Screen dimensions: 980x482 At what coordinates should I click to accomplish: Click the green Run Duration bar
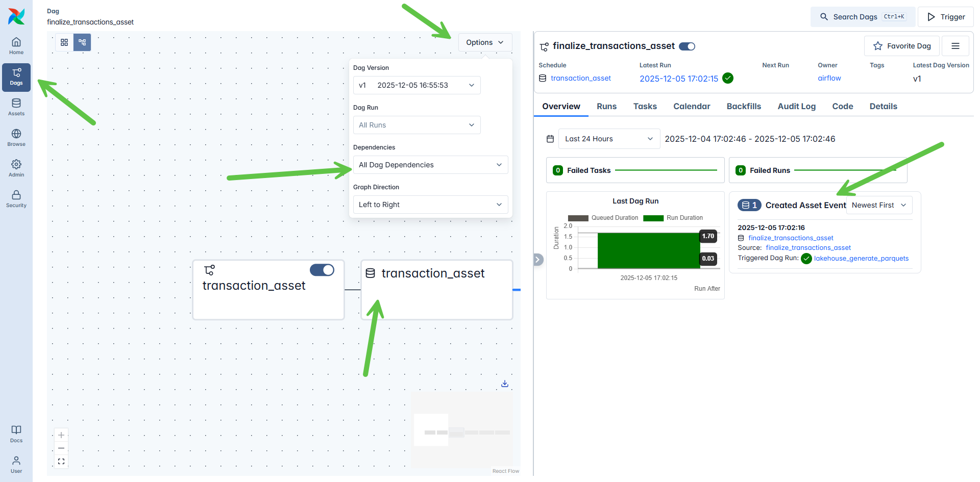[648, 250]
